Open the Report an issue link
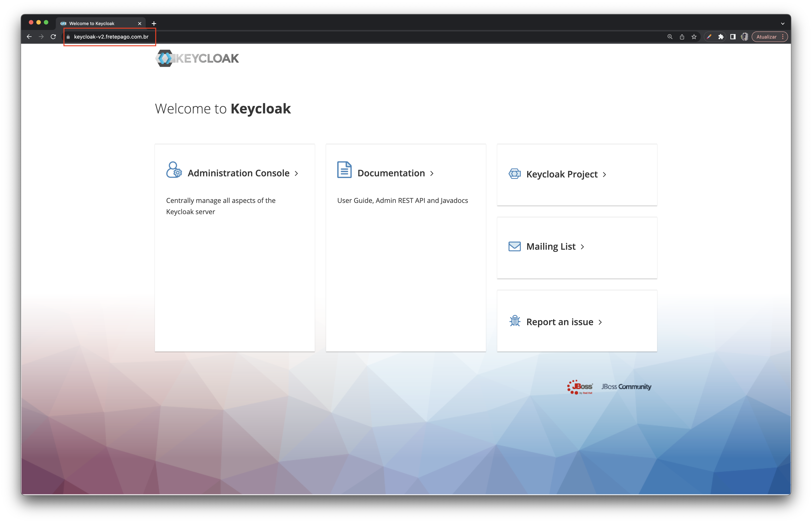812x523 pixels. (x=560, y=322)
